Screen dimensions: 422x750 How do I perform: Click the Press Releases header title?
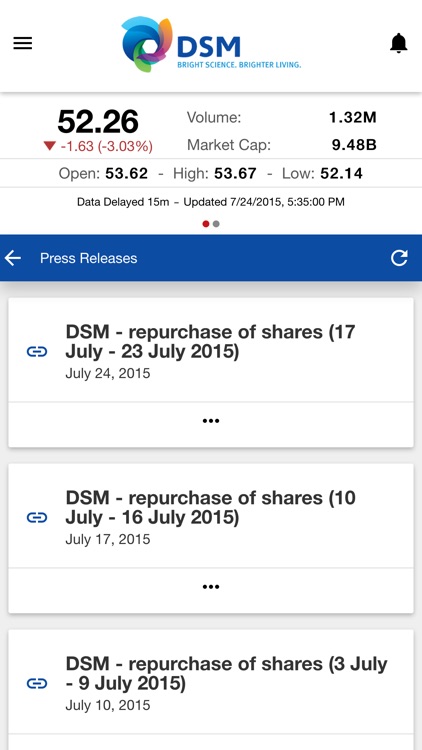click(89, 258)
